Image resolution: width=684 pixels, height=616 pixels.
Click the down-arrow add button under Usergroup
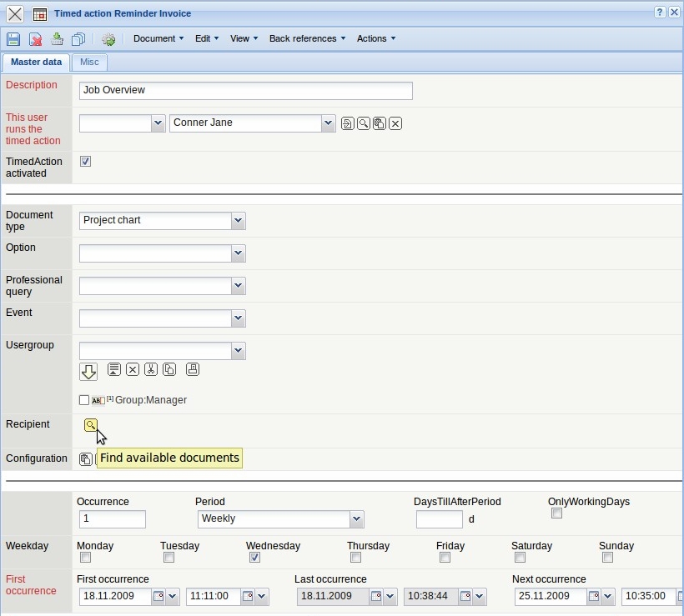pos(88,372)
